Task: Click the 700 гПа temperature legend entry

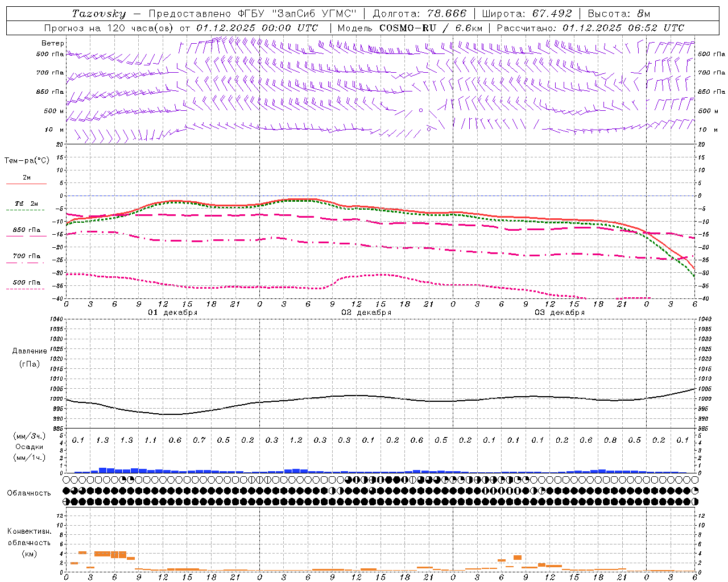Action: 27,256
